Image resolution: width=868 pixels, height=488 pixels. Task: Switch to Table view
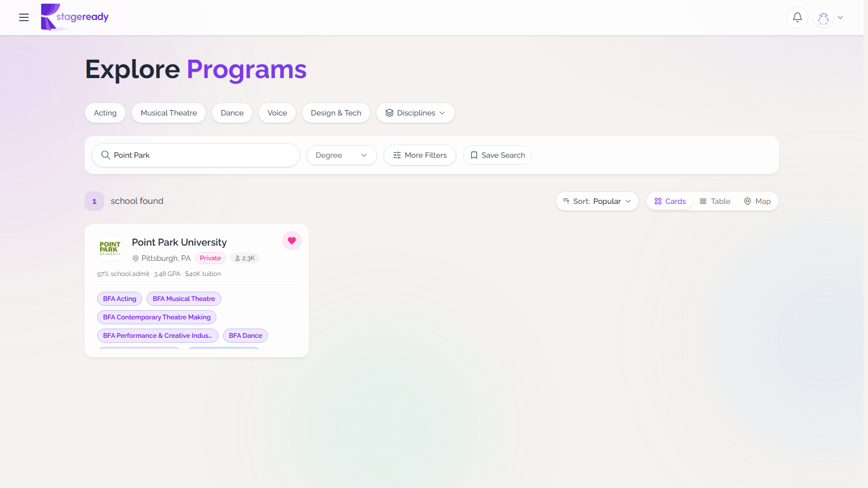tap(715, 201)
